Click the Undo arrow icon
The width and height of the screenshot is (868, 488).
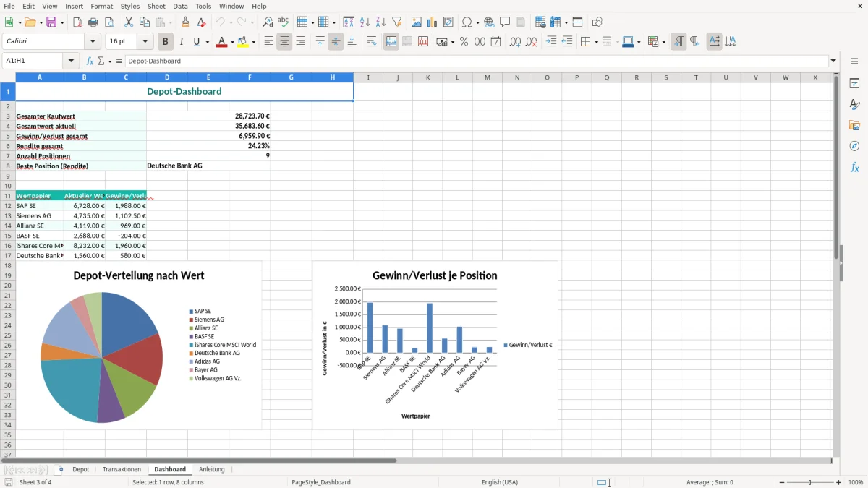pos(221,22)
